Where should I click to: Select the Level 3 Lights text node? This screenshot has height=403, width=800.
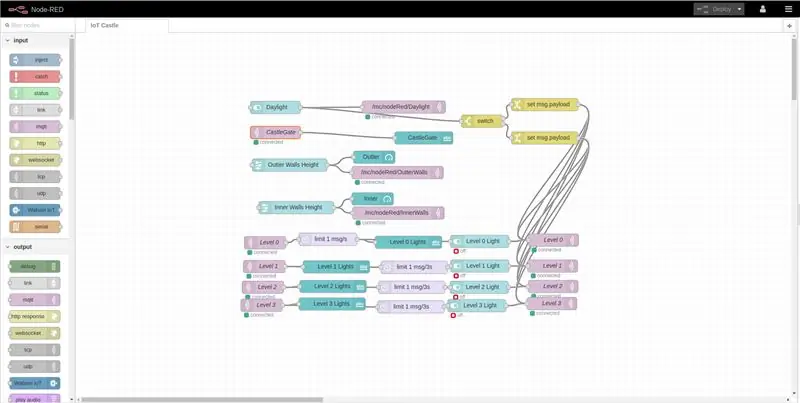(x=332, y=304)
